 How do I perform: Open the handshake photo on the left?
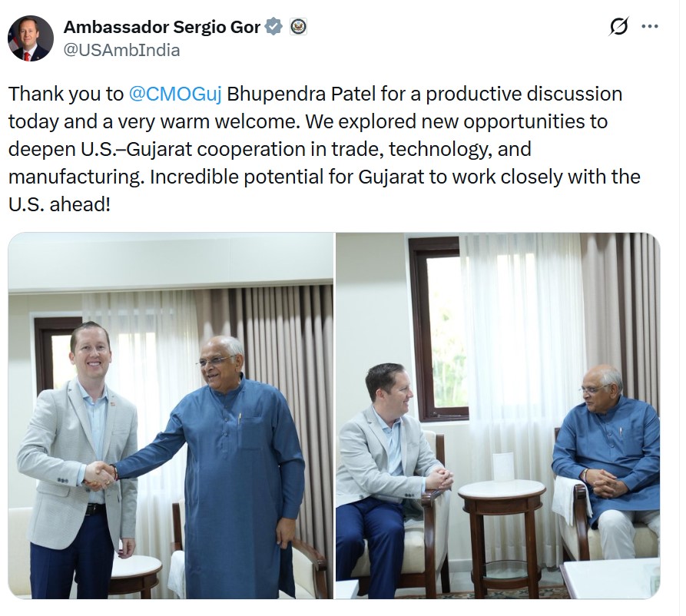pyautogui.click(x=171, y=416)
